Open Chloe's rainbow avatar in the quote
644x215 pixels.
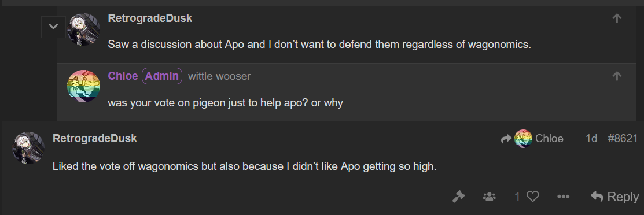point(84,86)
